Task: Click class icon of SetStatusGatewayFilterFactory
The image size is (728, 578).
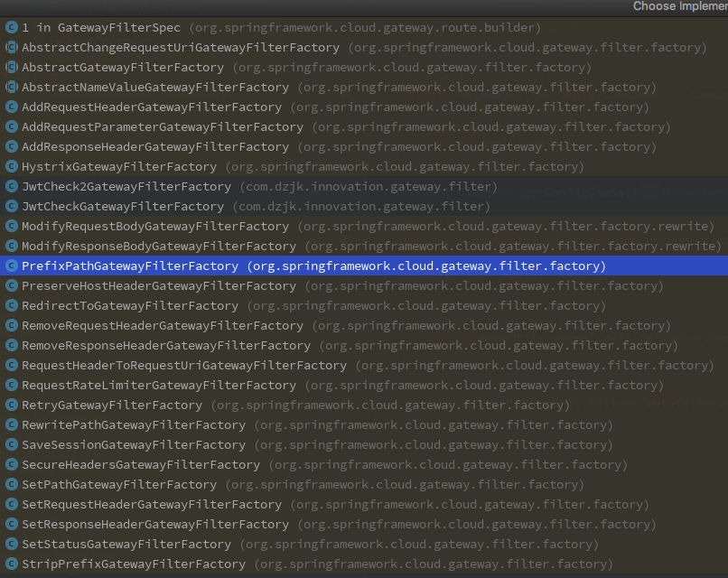Action: click(12, 544)
